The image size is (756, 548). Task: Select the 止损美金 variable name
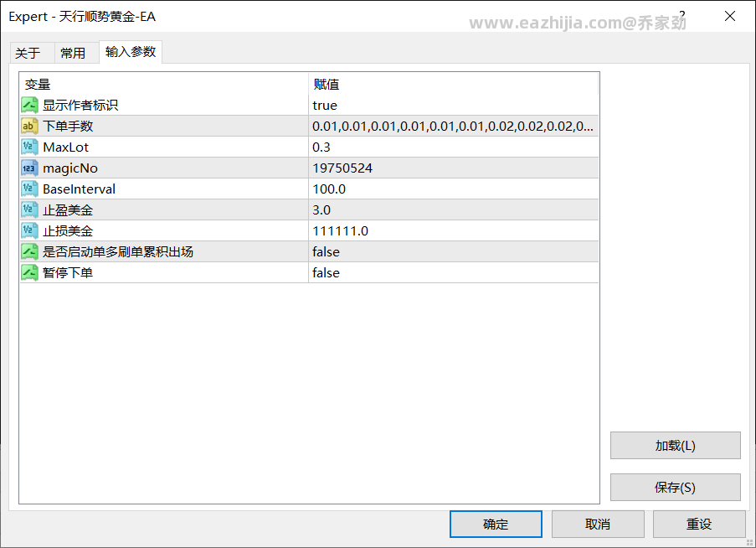coord(68,231)
